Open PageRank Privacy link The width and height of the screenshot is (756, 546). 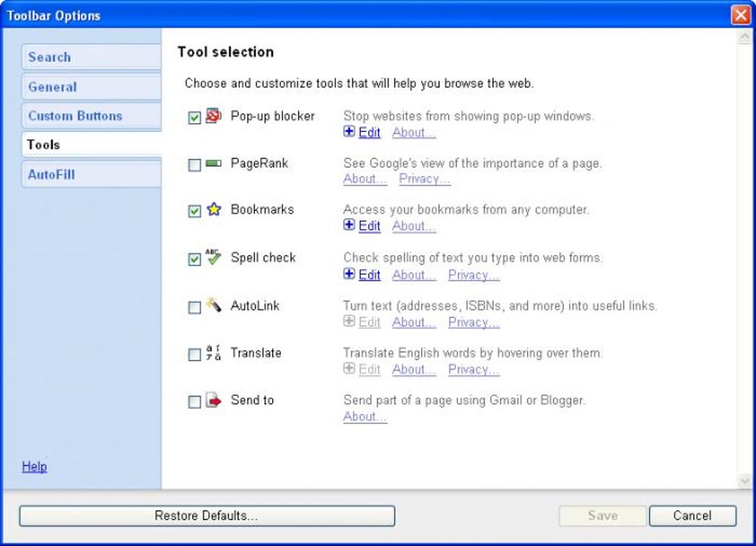tap(424, 179)
